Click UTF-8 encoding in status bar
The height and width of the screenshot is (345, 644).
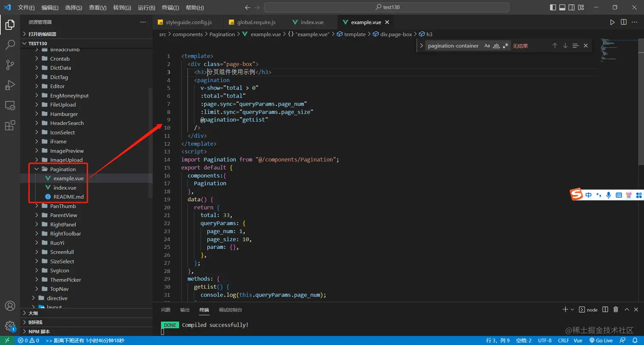[545, 340]
